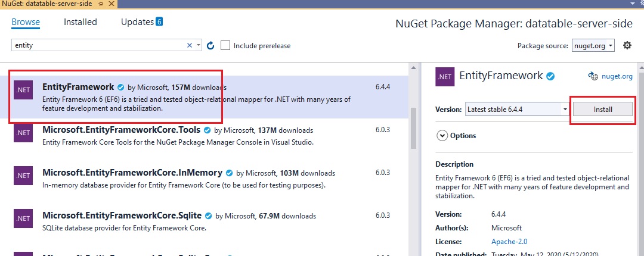
Task: Open the search history dropdown arrow
Action: tap(199, 45)
